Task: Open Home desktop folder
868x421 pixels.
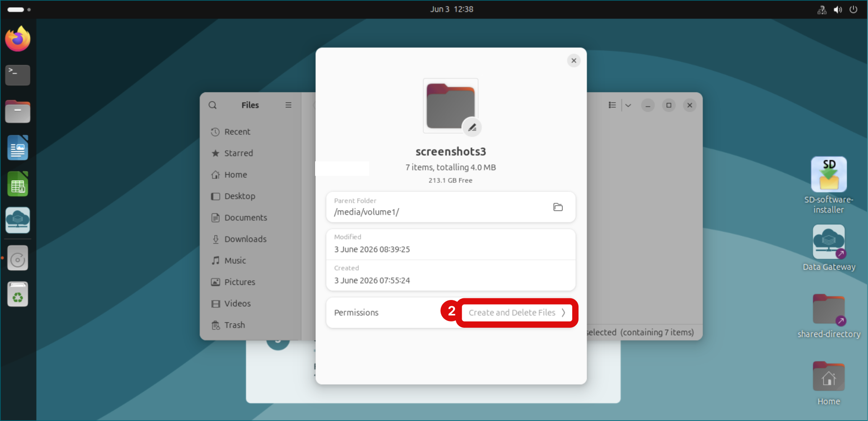Action: (x=829, y=383)
